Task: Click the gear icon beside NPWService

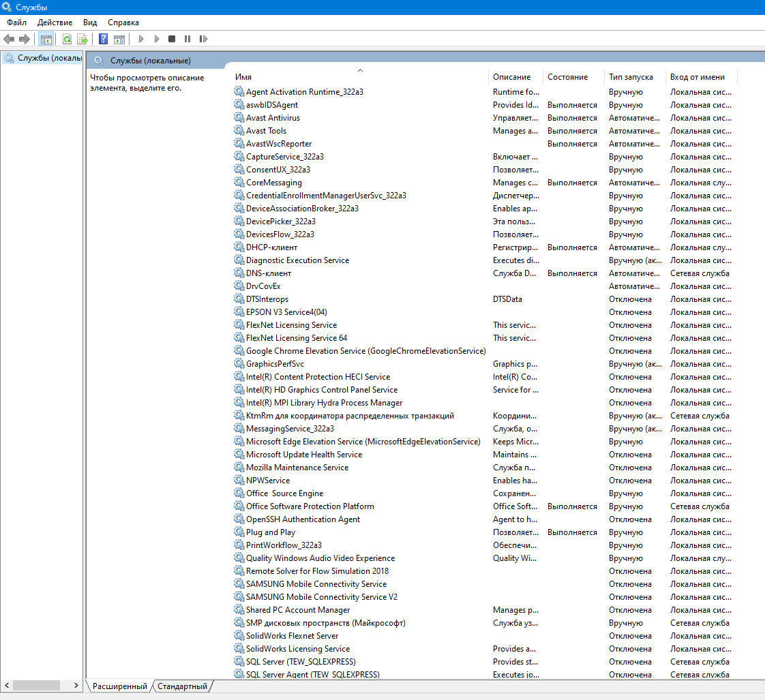Action: coord(239,480)
